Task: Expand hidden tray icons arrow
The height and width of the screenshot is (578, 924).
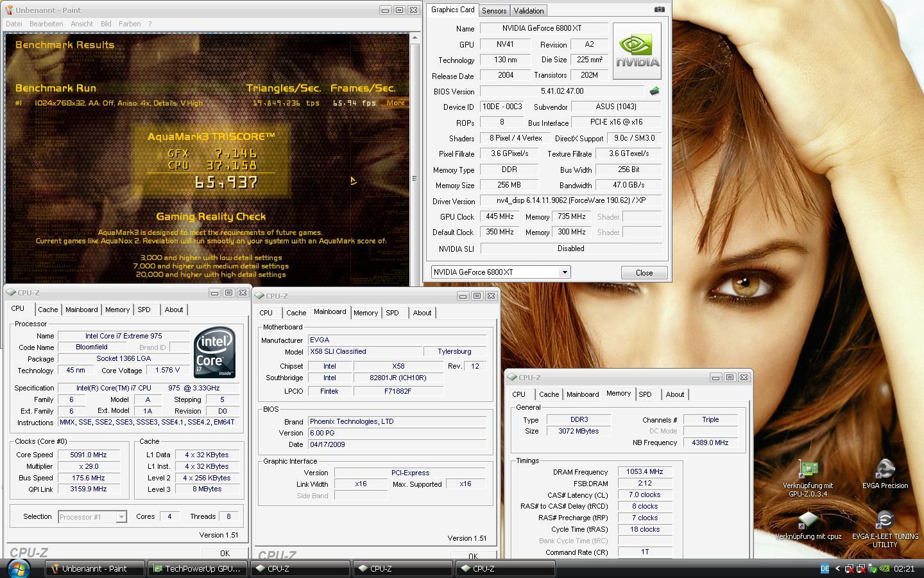Action: click(837, 568)
